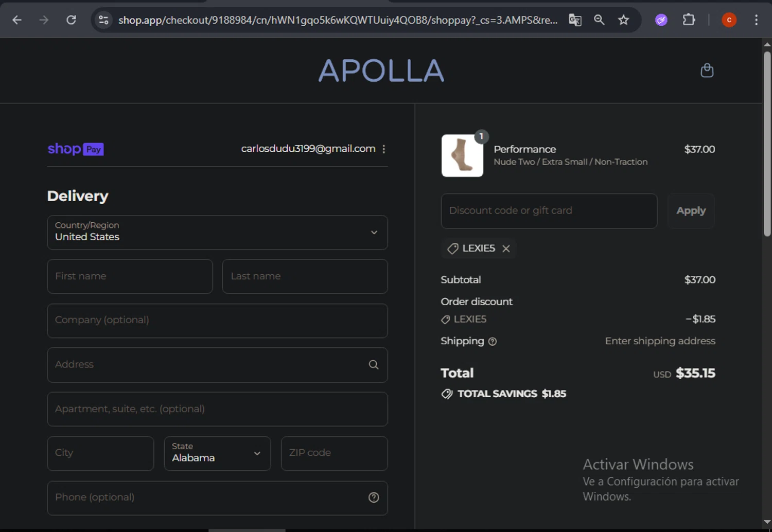The height and width of the screenshot is (532, 772).
Task: Click the LEXIE5 discount tag chip
Action: pyautogui.click(x=478, y=249)
